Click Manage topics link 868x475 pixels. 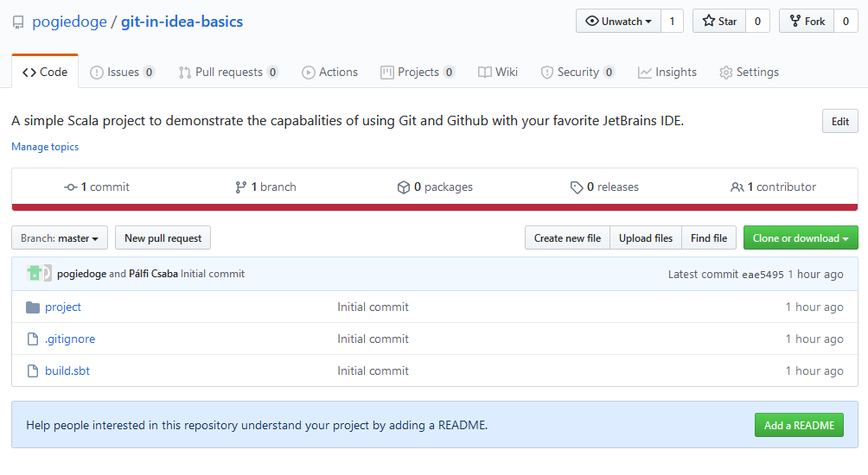tap(45, 147)
